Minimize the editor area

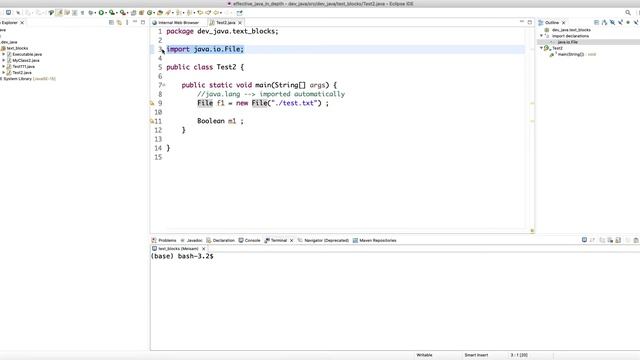tap(522, 22)
